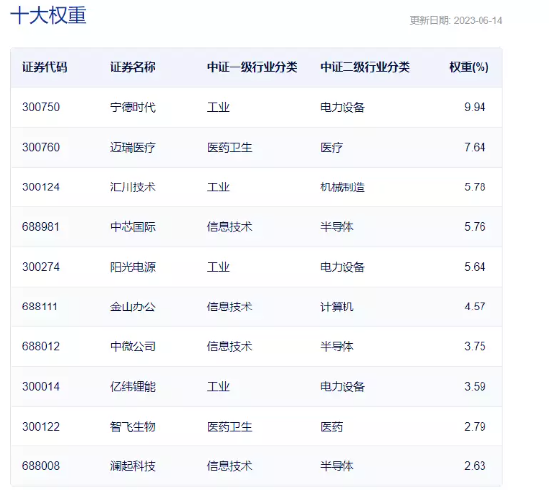550x494 pixels.
Task: Open the 宁德时代 security name
Action: (x=133, y=107)
